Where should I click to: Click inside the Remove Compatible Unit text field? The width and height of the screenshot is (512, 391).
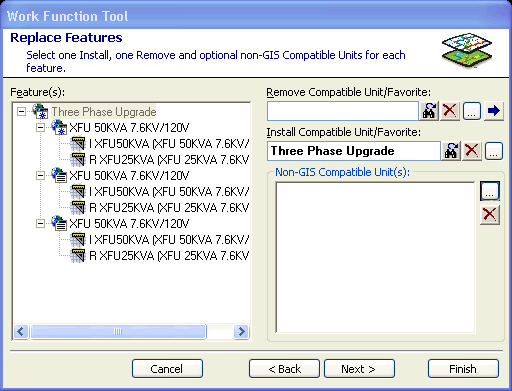click(342, 111)
